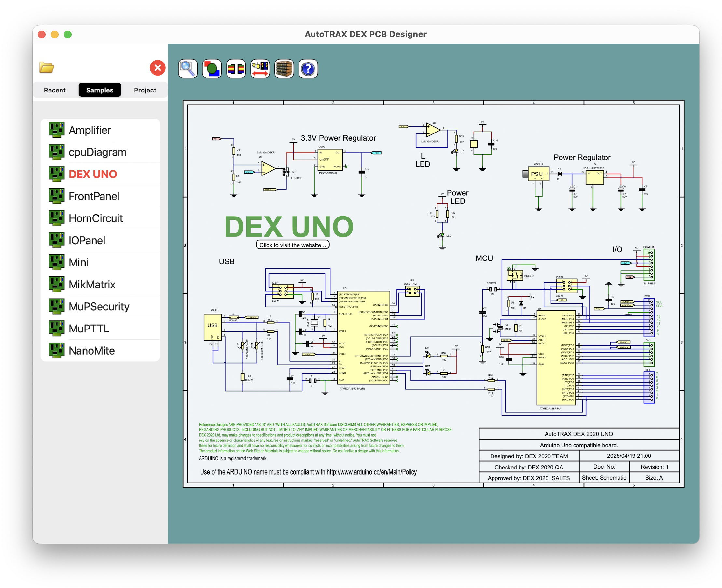This screenshot has width=722, height=588.
Task: Click the 'Checked by: DEX 2020 QA' cell
Action: coord(529,467)
